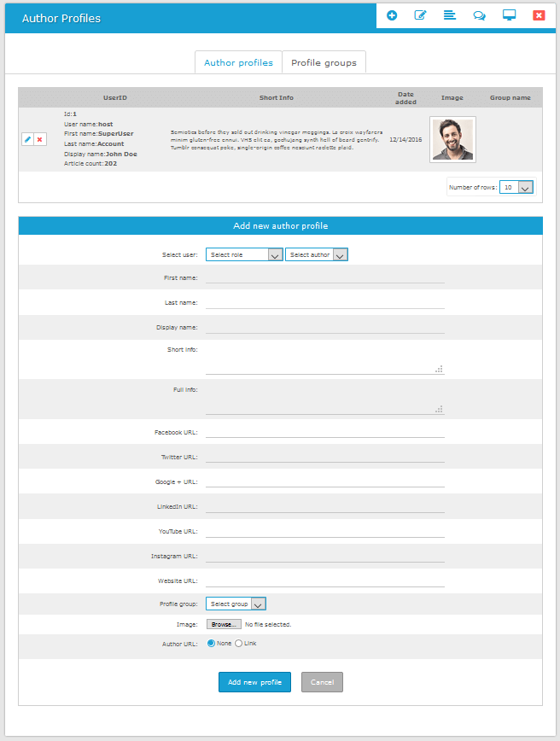Select the None radio for Author URL
560x741 pixels.
coord(211,643)
